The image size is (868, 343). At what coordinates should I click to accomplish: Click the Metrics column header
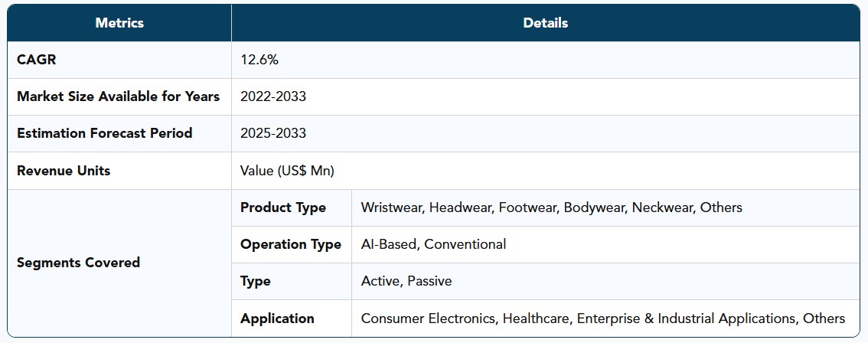(119, 23)
